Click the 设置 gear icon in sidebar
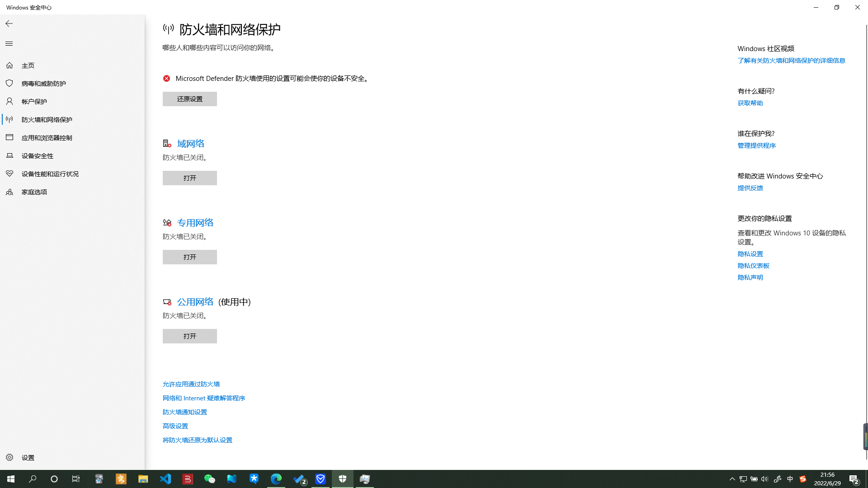This screenshot has height=488, width=868. click(x=9, y=457)
